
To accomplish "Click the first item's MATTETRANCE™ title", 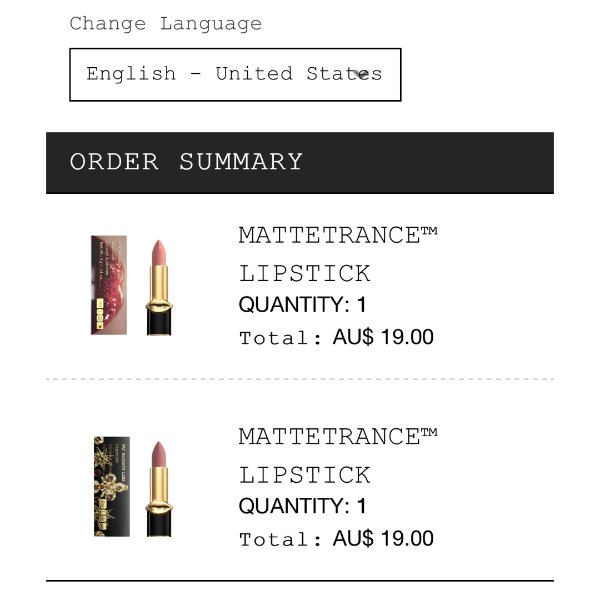I will tap(338, 236).
